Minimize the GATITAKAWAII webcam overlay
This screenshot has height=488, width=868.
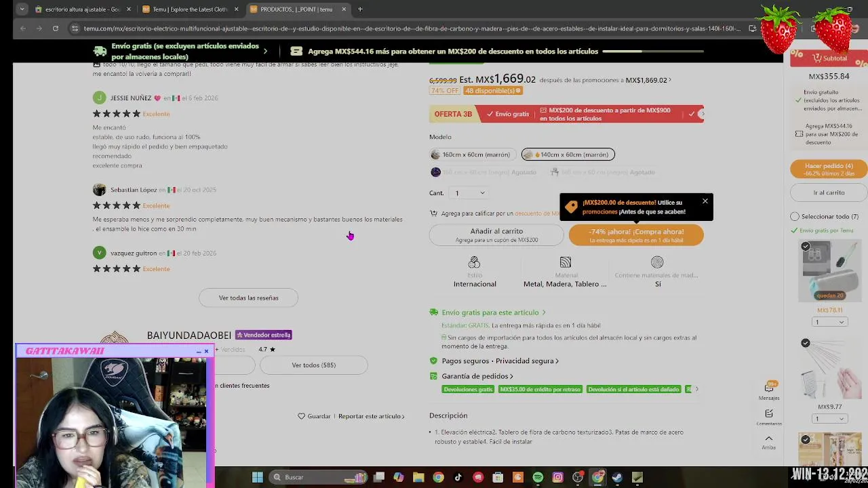(198, 351)
